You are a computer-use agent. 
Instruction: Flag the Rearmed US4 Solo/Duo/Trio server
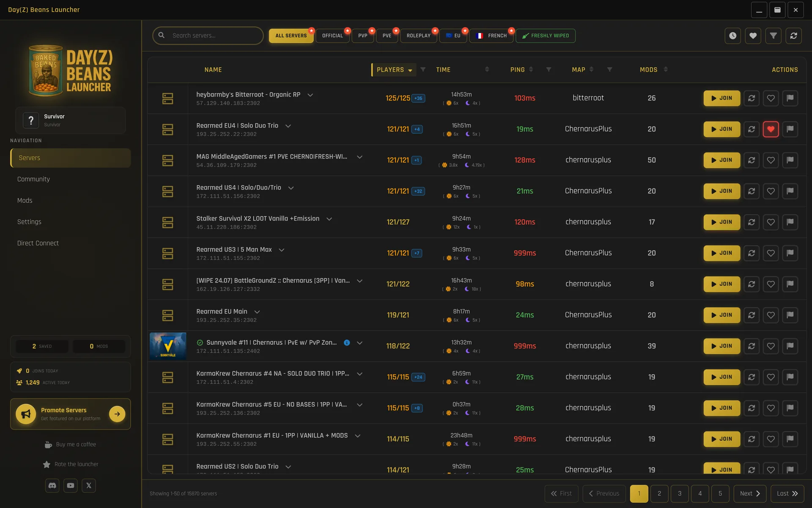click(790, 191)
